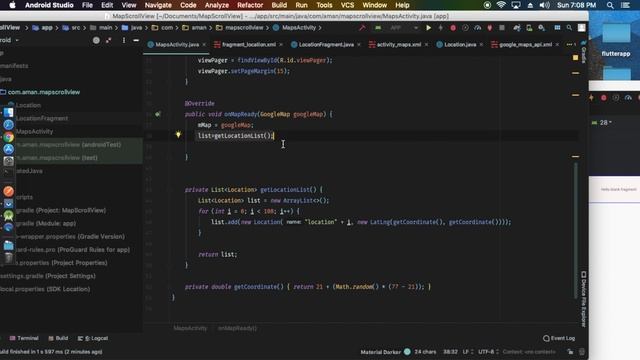Select LocationFragment in project tree
The width and height of the screenshot is (640, 360).
42,118
